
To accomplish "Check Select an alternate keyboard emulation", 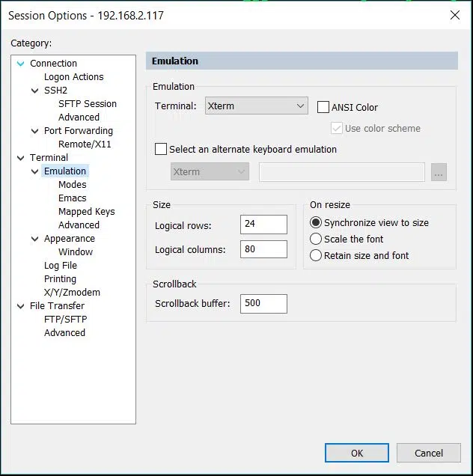I will (x=161, y=149).
